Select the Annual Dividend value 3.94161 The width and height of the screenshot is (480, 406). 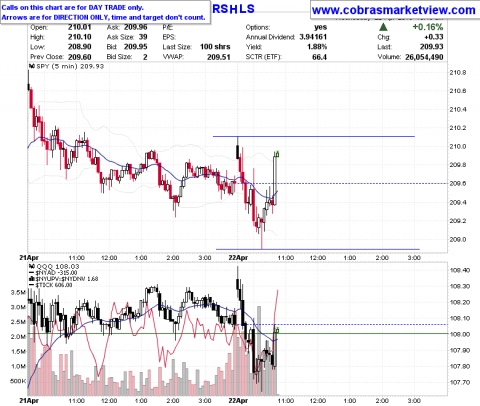pyautogui.click(x=313, y=37)
